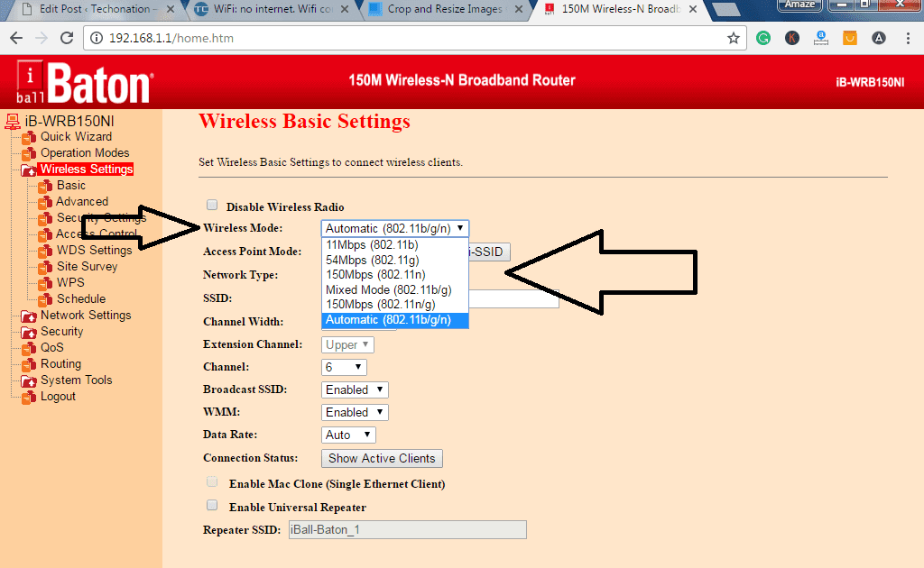This screenshot has height=568, width=924.
Task: Reload the router page
Action: [67, 38]
